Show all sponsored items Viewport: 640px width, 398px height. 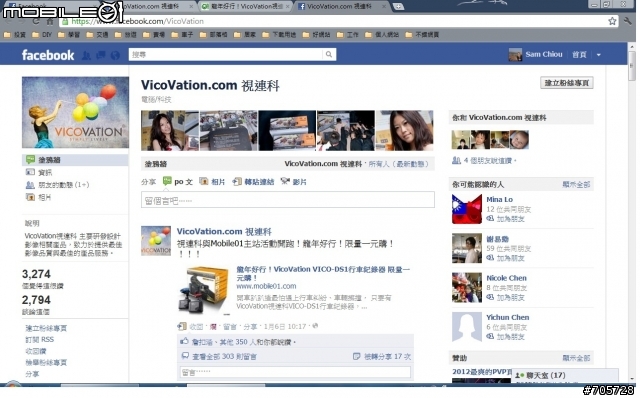tap(576, 358)
